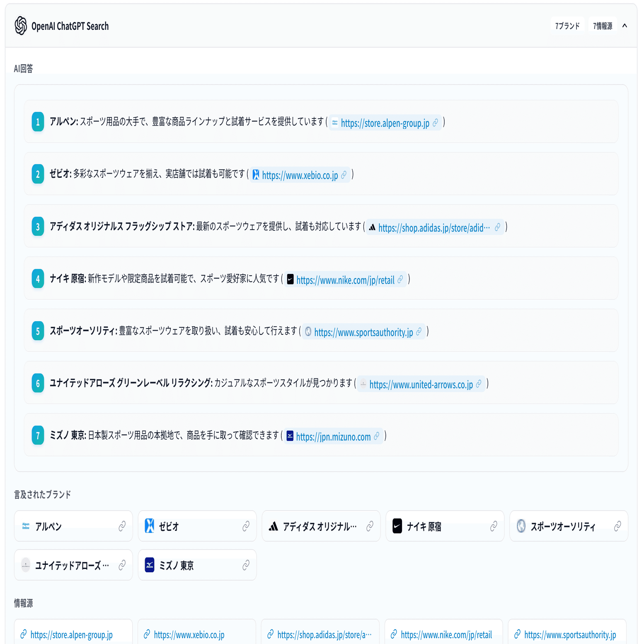Screen dimensions: 644x644
Task: Click the 'ゼビオ:' brand name in answer 2
Action: pyautogui.click(x=61, y=174)
